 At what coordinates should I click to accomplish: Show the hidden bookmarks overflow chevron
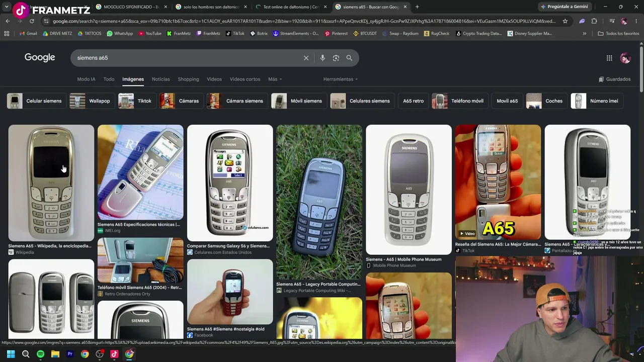[584, 34]
